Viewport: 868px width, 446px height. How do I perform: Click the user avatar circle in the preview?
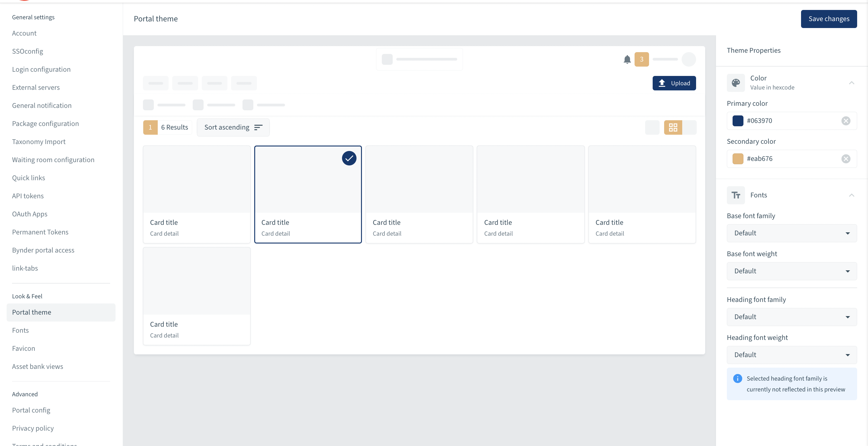coord(689,59)
